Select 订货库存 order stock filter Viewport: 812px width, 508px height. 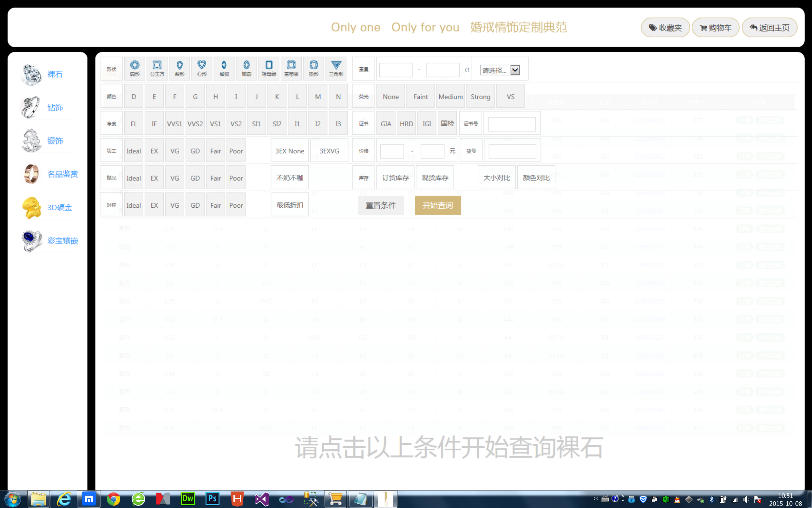click(x=395, y=178)
